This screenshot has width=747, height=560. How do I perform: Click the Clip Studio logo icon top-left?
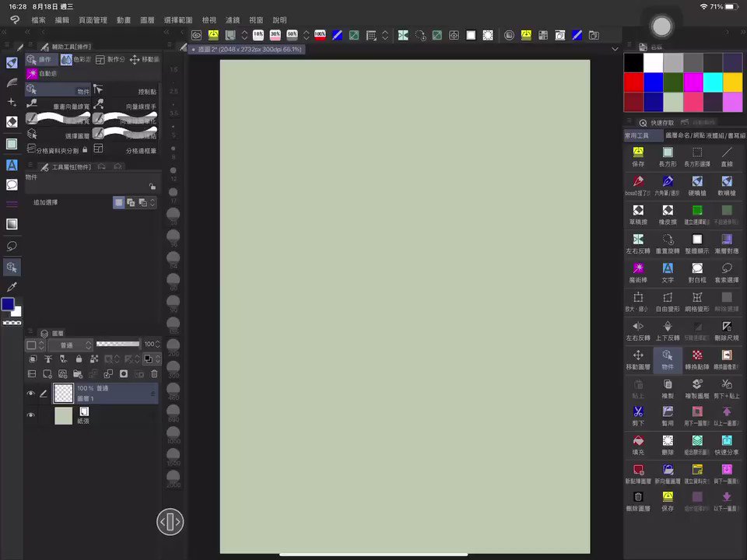(14, 19)
